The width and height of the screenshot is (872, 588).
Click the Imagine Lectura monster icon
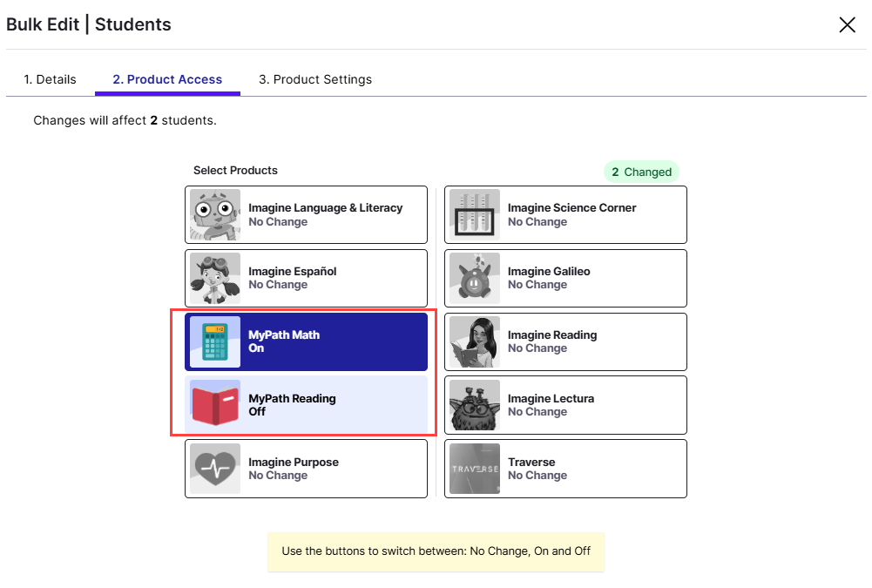(475, 405)
